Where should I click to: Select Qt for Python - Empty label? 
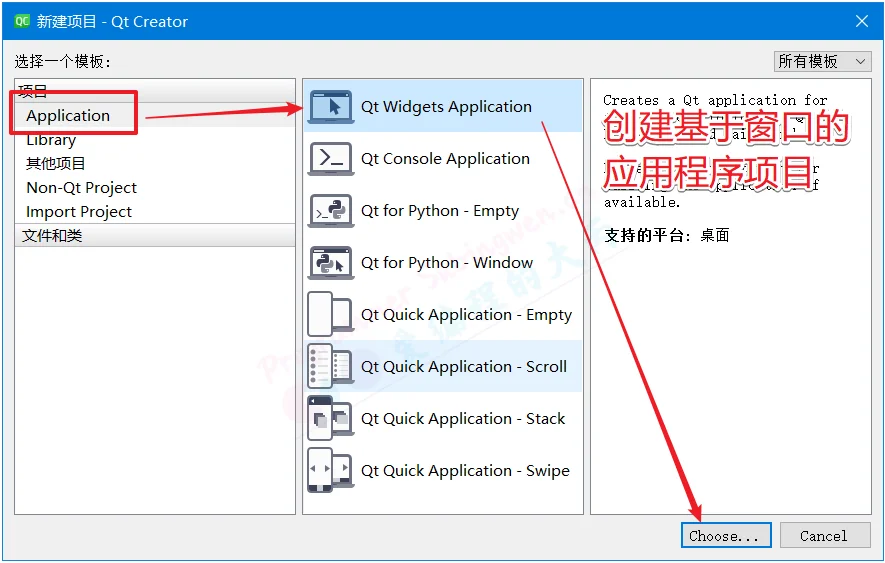click(440, 211)
